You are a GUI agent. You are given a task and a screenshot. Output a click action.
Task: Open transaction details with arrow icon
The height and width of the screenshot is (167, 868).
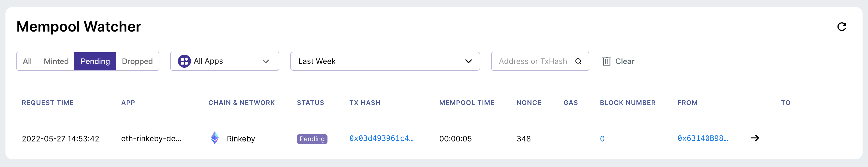[755, 138]
